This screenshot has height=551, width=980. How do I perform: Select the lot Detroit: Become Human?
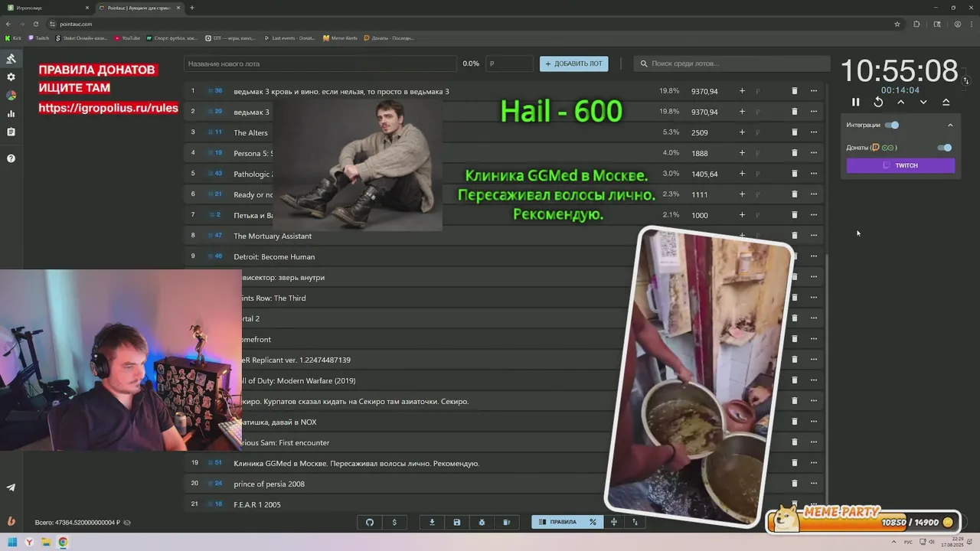274,256
